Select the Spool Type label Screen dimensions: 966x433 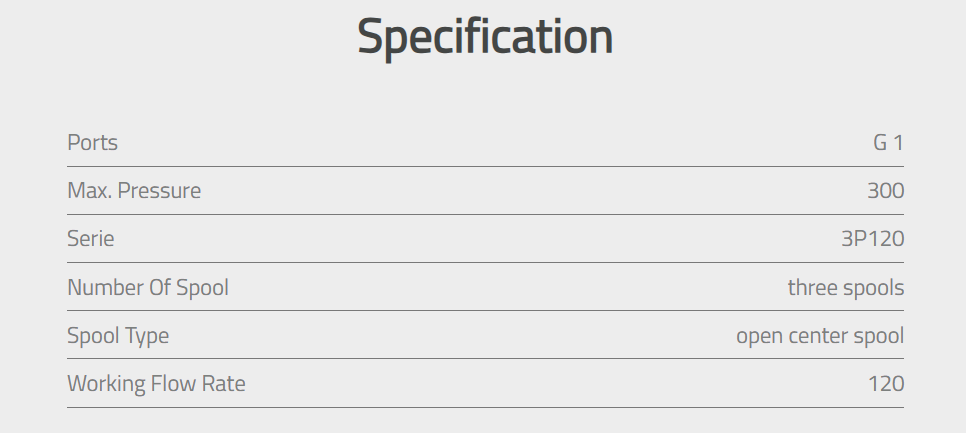118,336
